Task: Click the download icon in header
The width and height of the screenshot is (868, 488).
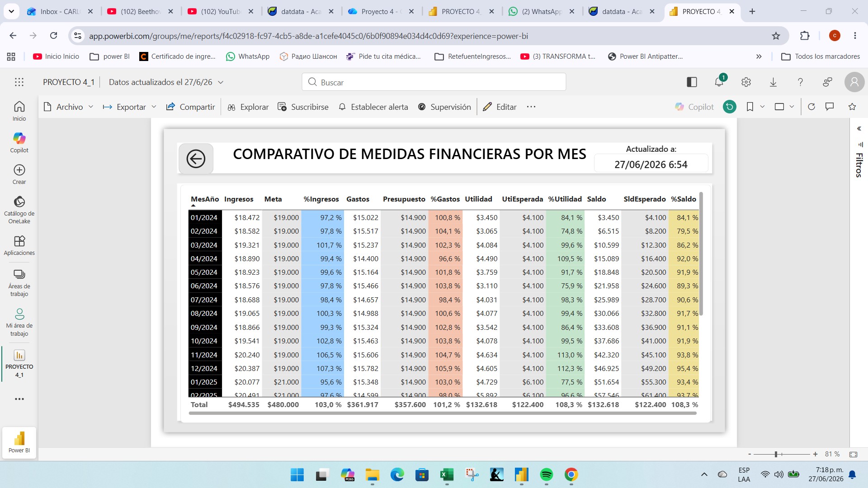Action: tap(773, 82)
